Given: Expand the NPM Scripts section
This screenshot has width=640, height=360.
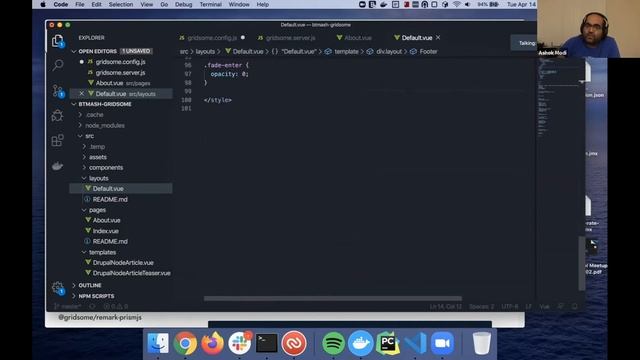Looking at the screenshot, I should click(x=74, y=296).
